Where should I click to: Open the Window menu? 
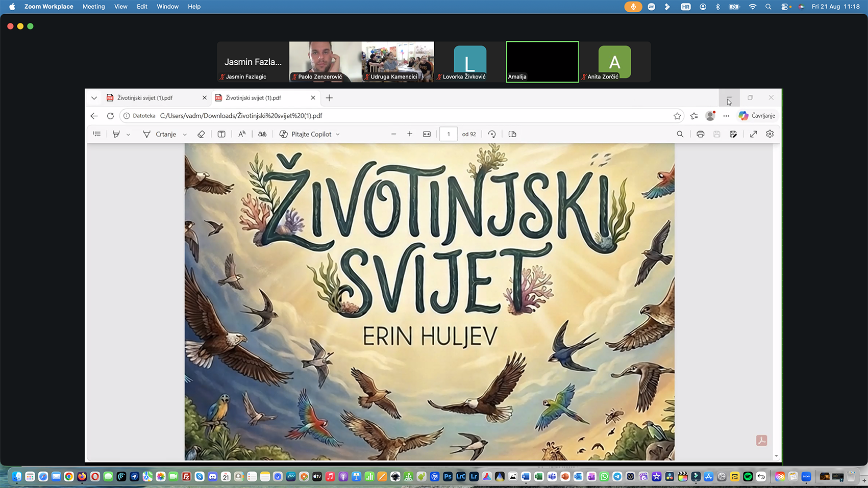168,7
